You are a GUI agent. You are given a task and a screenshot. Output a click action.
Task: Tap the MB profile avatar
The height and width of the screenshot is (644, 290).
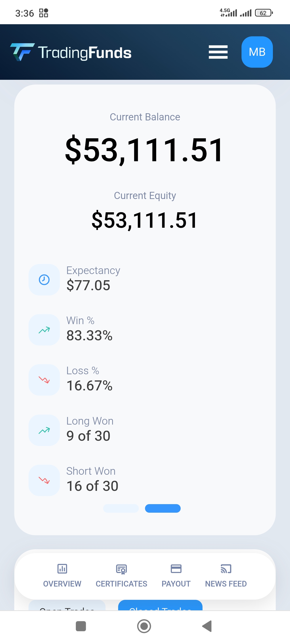point(257,52)
